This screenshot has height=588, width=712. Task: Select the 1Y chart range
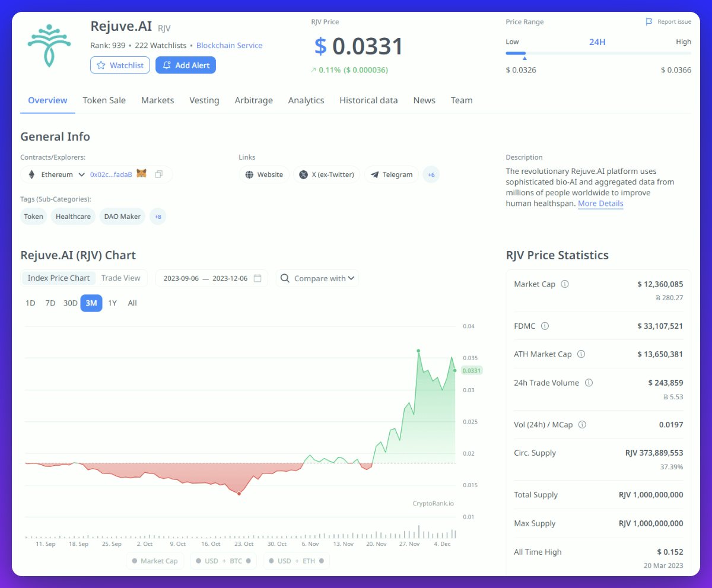(112, 303)
